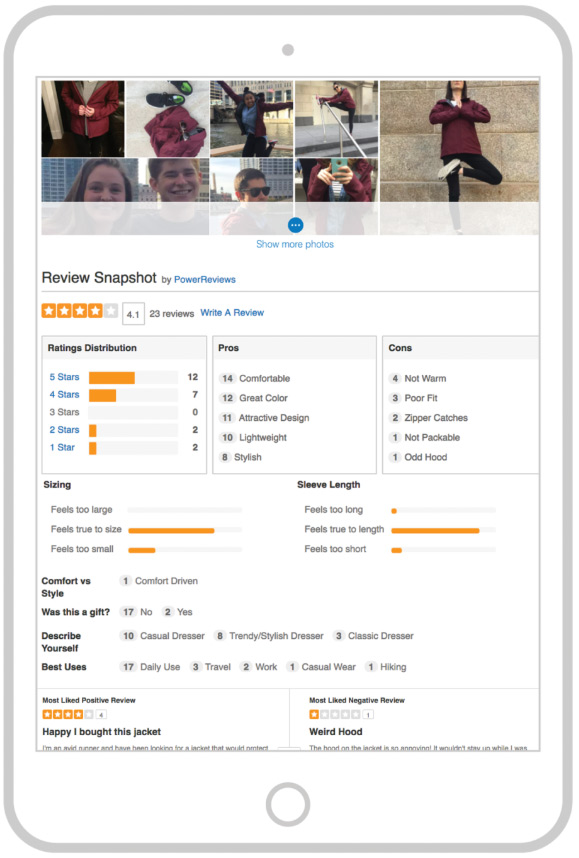Click the orange 5 Stars distribution bar

coord(112,378)
